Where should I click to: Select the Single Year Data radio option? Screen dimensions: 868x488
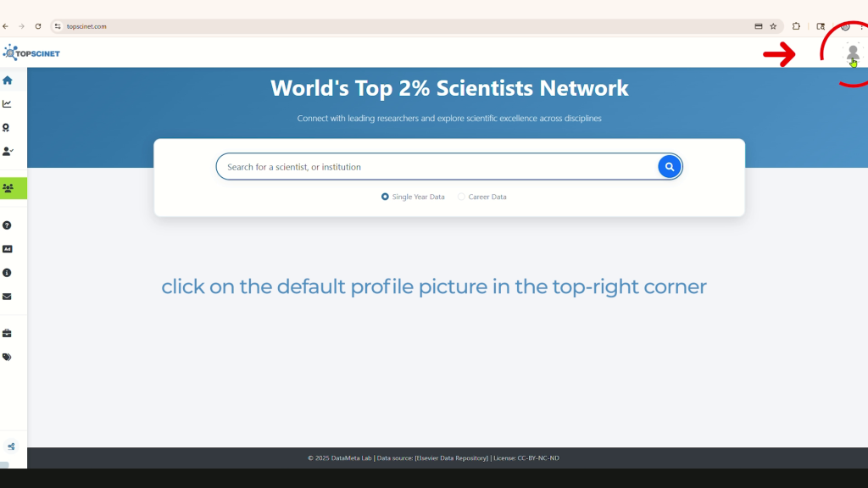tap(386, 197)
